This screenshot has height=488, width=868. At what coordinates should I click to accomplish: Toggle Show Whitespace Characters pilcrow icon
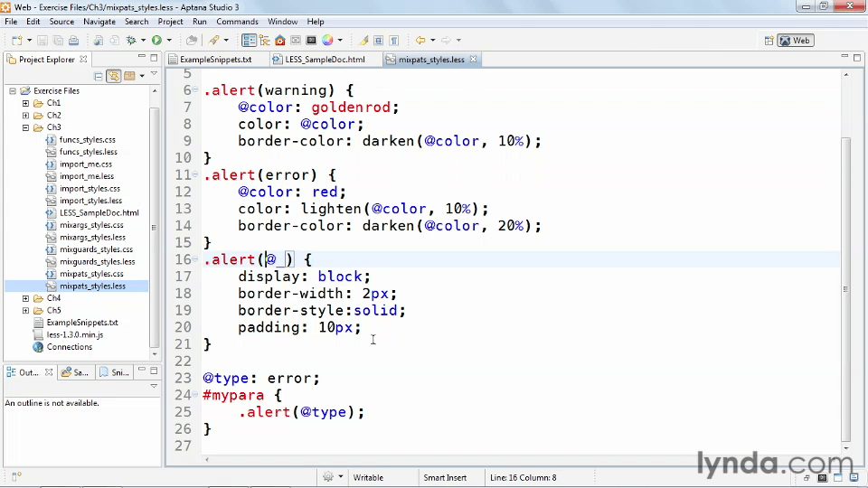click(394, 41)
